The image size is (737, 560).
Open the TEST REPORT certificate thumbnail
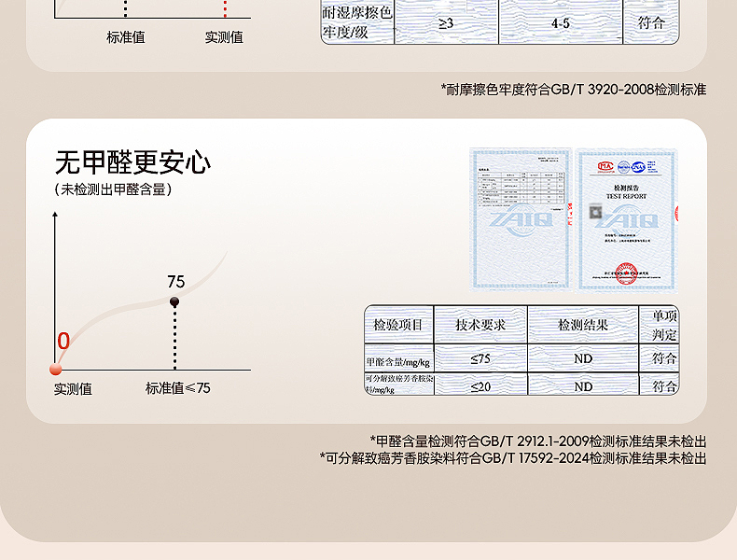coord(625,218)
